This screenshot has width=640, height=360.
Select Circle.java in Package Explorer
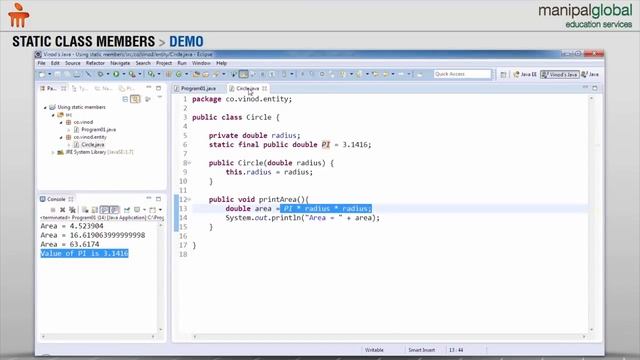(x=93, y=144)
